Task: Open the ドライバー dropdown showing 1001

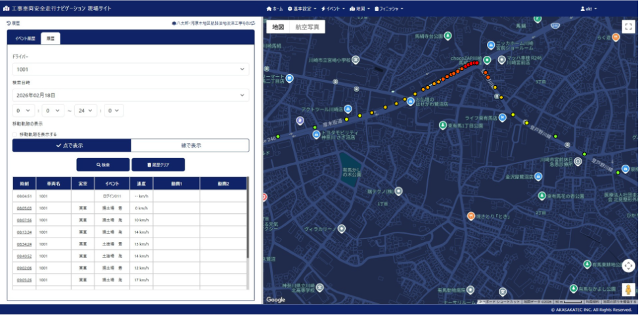Action: click(x=130, y=69)
